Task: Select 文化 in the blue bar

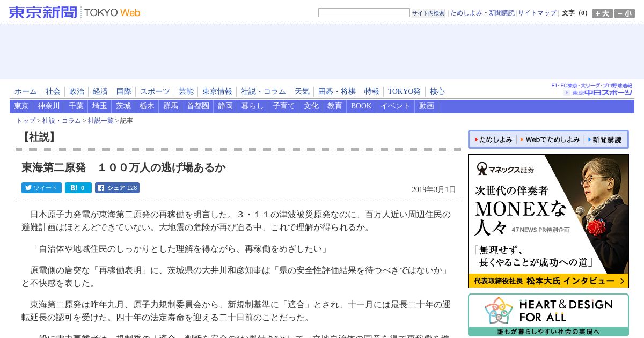Action: pyautogui.click(x=311, y=106)
